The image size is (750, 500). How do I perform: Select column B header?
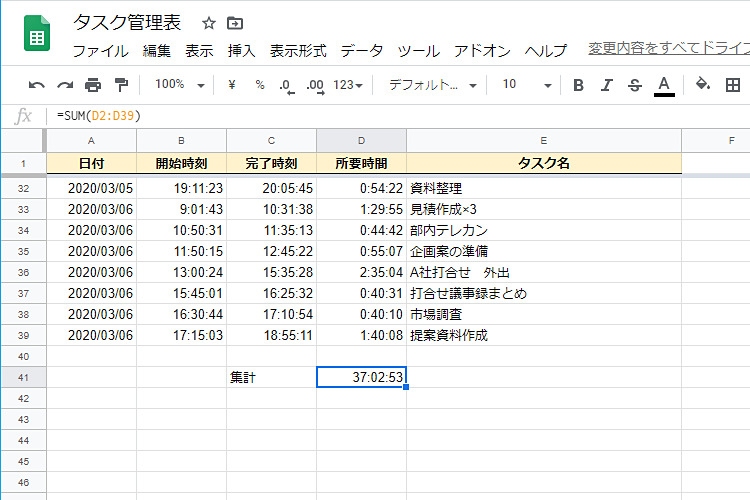[x=181, y=141]
